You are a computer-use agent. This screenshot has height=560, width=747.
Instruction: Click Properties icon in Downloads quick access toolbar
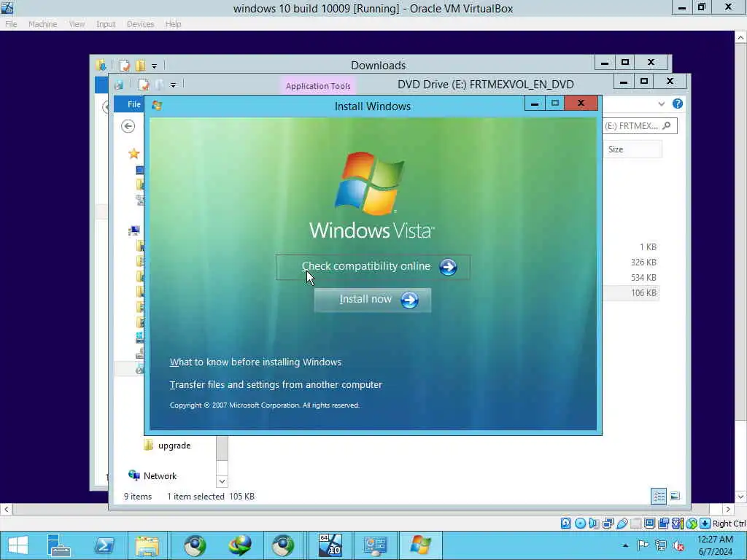tap(124, 65)
